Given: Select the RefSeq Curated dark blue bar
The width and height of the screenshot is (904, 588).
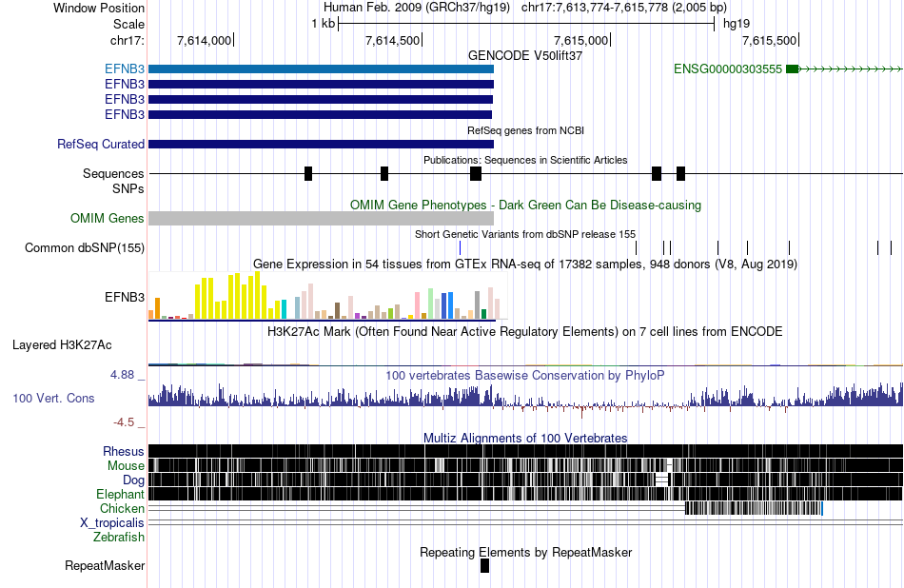Looking at the screenshot, I should coord(321,144).
